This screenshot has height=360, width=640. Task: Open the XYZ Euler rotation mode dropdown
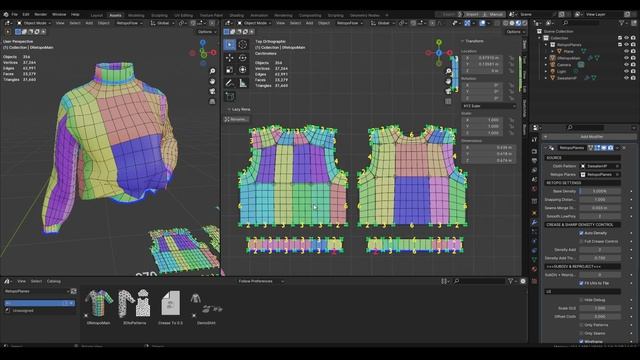[489, 106]
